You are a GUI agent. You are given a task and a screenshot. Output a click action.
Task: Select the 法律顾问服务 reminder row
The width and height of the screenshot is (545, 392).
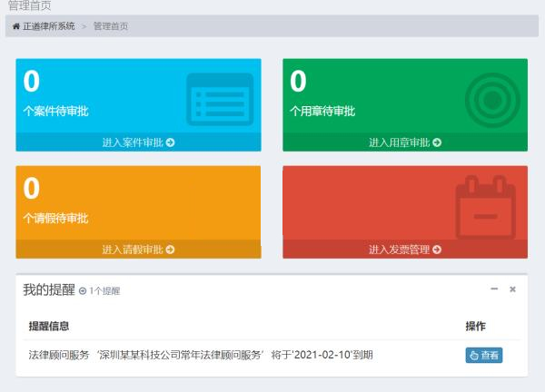[201, 355]
